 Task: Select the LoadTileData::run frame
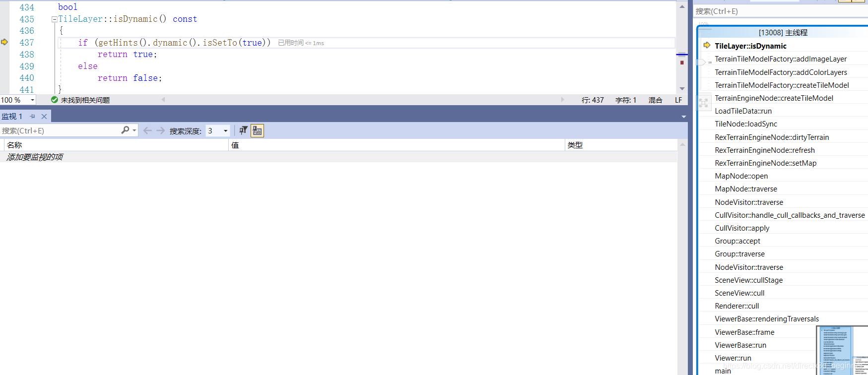point(743,111)
